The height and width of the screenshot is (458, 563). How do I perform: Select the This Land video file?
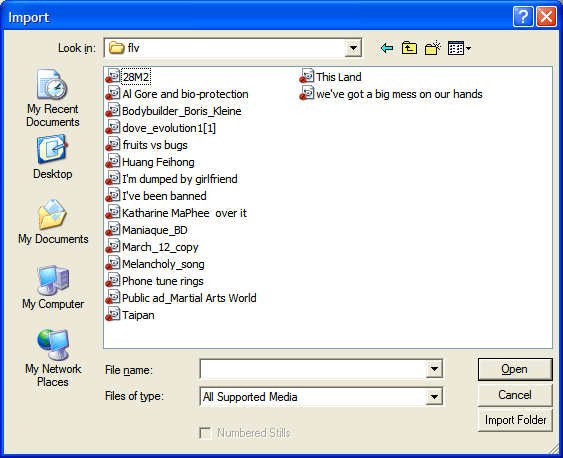(x=331, y=77)
